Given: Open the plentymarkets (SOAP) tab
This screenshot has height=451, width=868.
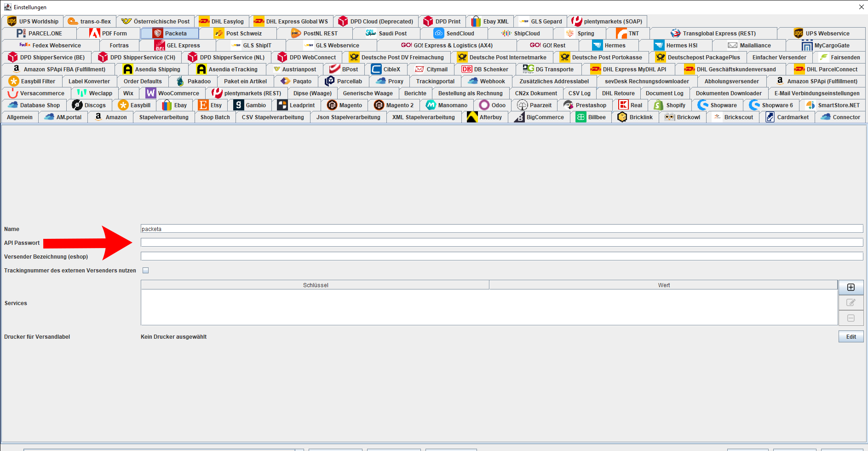Looking at the screenshot, I should [x=607, y=21].
